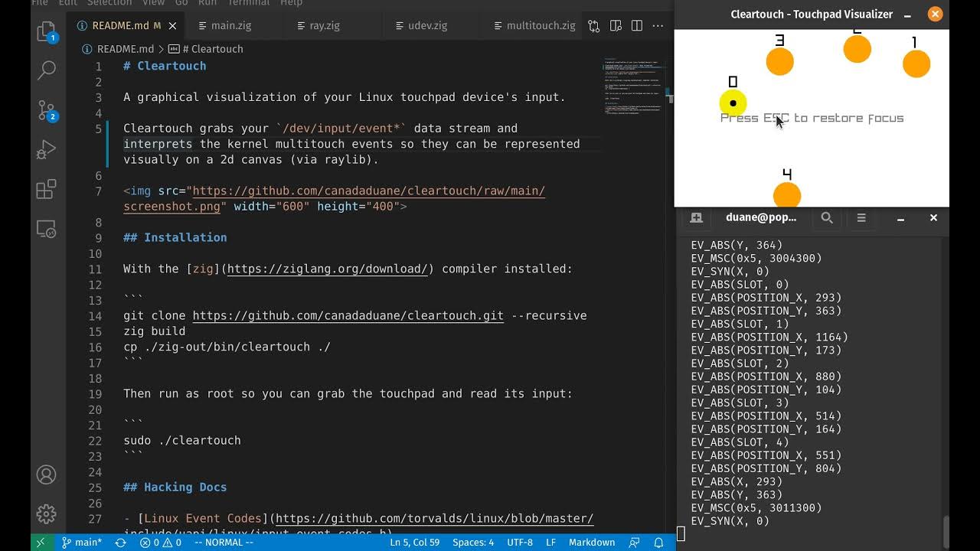The image size is (980, 551).
Task: Open search in the terminal window
Action: tap(827, 218)
